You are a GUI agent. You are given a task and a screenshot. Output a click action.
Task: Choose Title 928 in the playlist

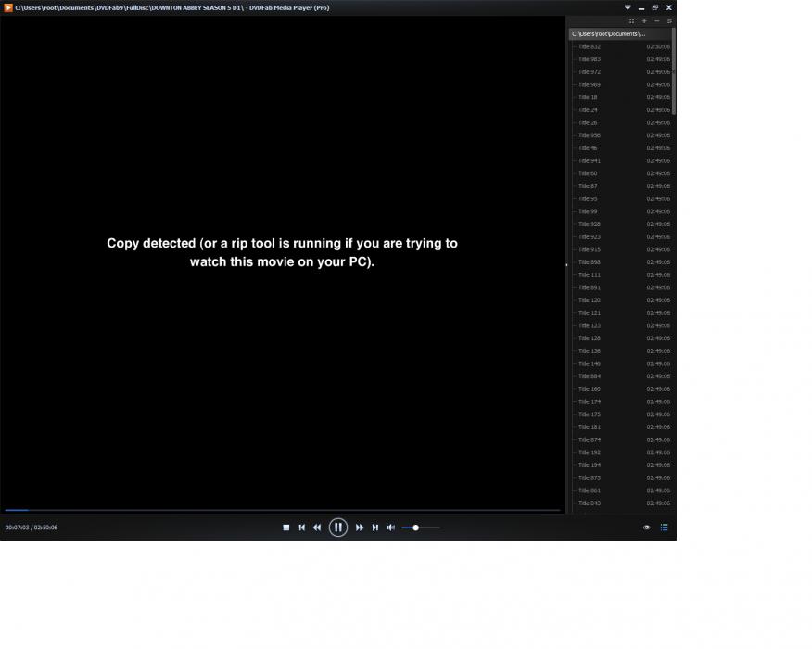[621, 224]
